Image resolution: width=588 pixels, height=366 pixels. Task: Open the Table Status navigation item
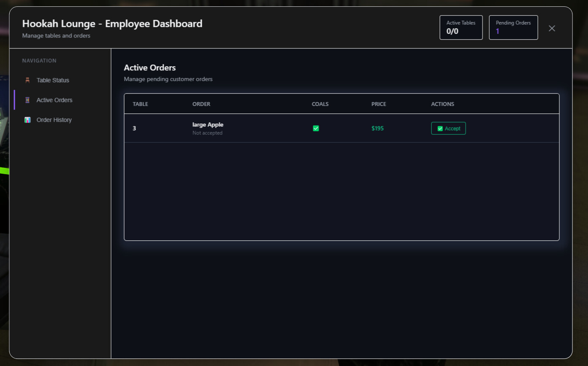(x=53, y=80)
